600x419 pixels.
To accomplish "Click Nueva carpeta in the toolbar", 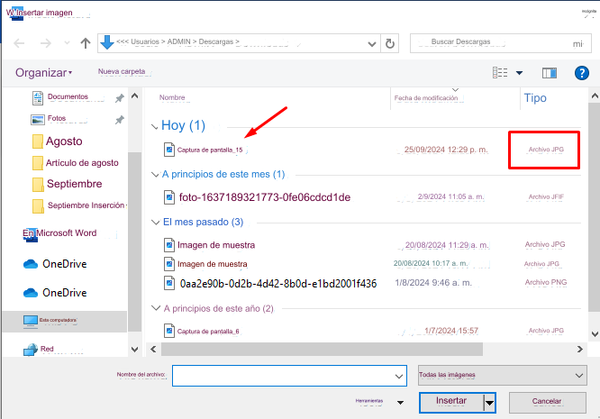I will (x=121, y=72).
